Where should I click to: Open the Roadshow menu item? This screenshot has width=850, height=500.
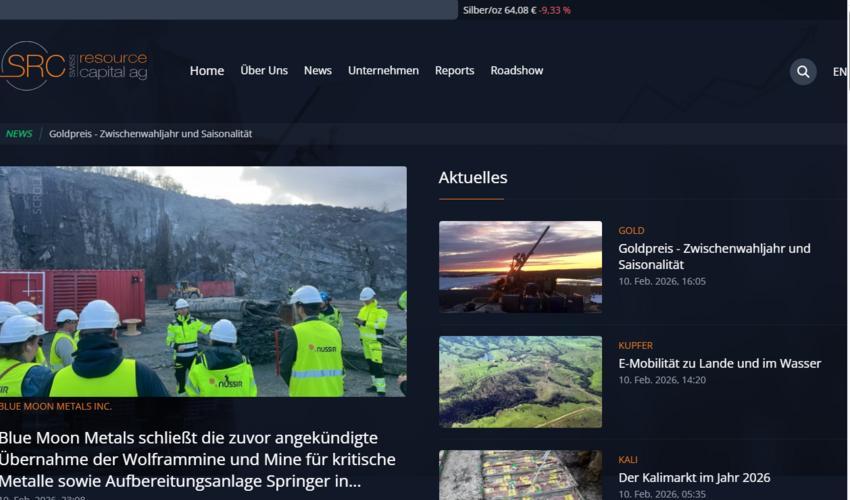(517, 70)
